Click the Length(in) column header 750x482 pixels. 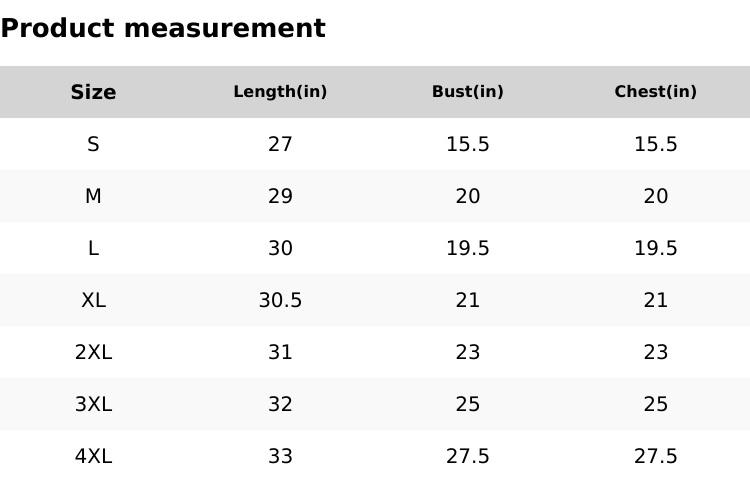coord(280,92)
